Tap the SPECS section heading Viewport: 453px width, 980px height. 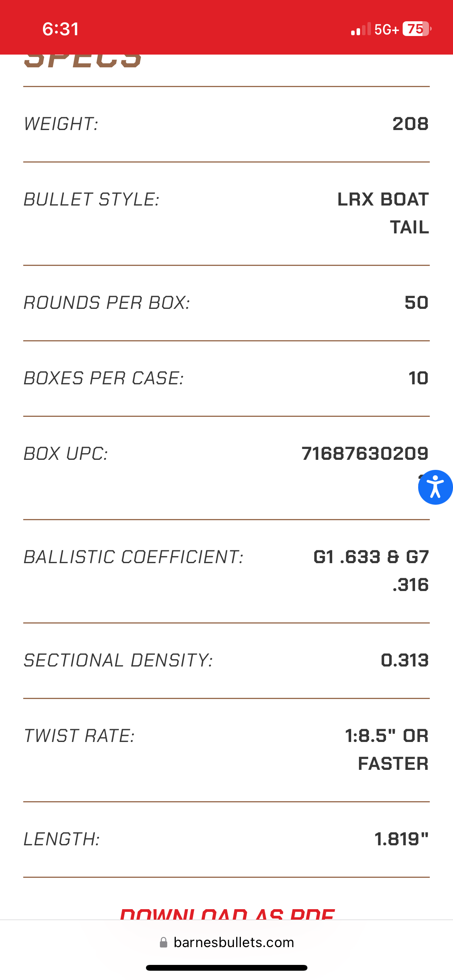pyautogui.click(x=83, y=61)
